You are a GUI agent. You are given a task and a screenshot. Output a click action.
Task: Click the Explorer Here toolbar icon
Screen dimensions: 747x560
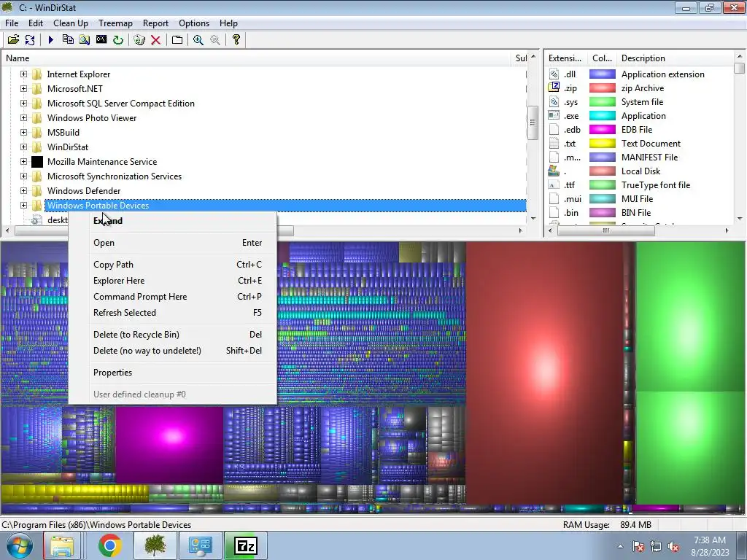pos(85,40)
